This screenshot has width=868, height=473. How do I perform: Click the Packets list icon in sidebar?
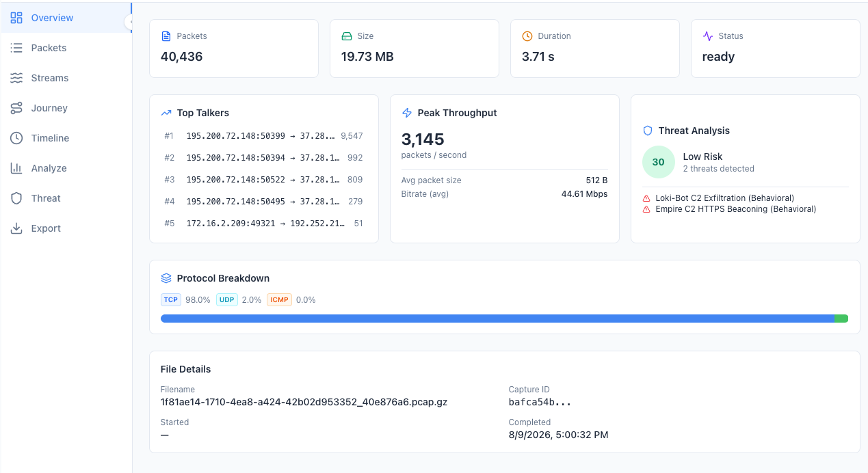[x=16, y=48]
